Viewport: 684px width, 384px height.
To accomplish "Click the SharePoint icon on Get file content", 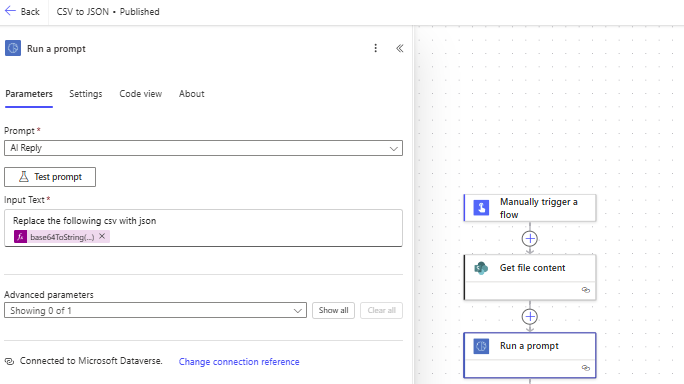I will (x=481, y=268).
